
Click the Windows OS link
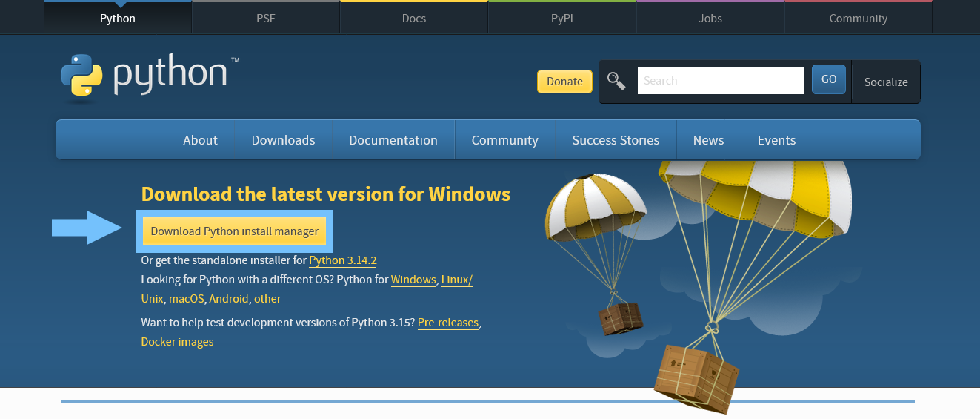(x=413, y=280)
